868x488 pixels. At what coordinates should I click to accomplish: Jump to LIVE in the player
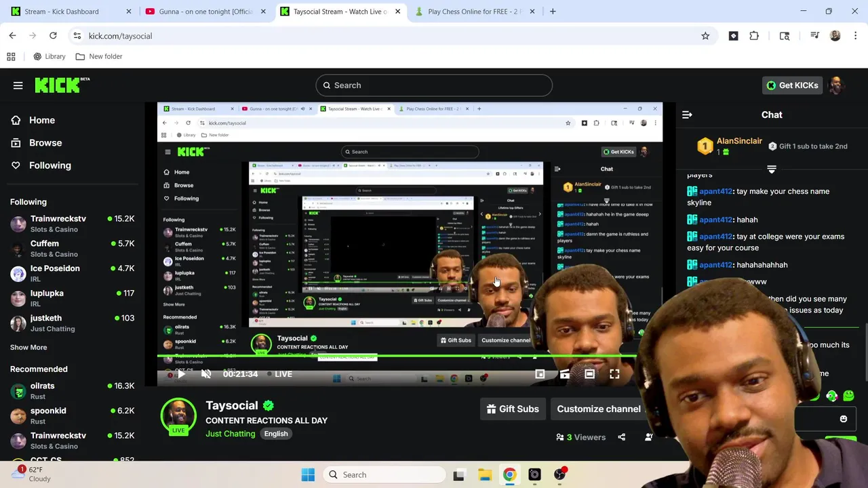279,374
